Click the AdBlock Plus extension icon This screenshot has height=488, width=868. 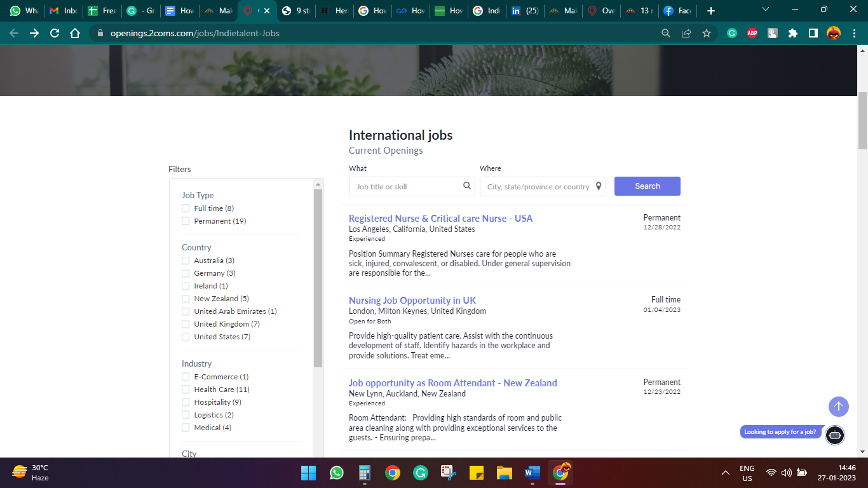point(752,33)
